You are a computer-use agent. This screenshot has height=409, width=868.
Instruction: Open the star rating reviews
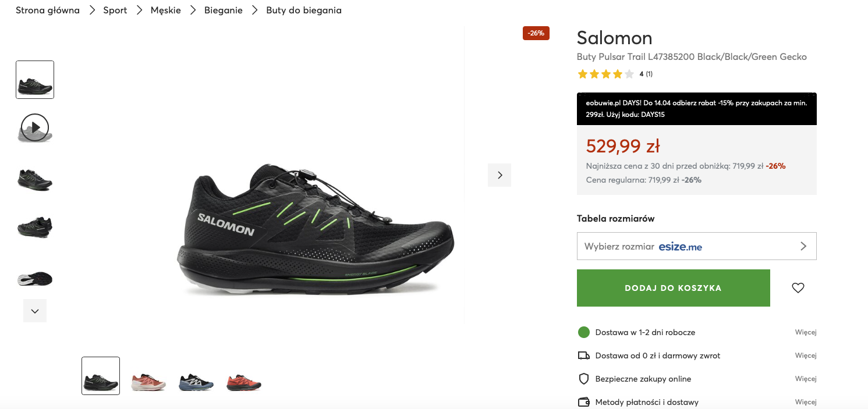605,74
